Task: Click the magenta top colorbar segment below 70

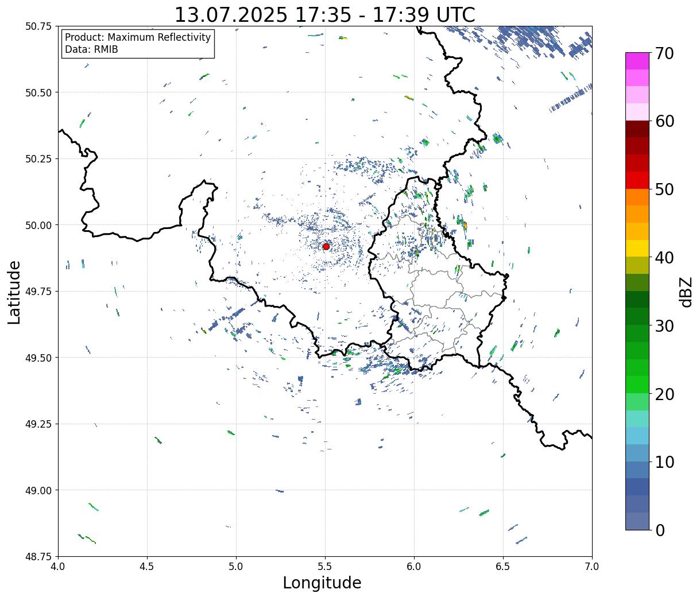Action: point(637,61)
